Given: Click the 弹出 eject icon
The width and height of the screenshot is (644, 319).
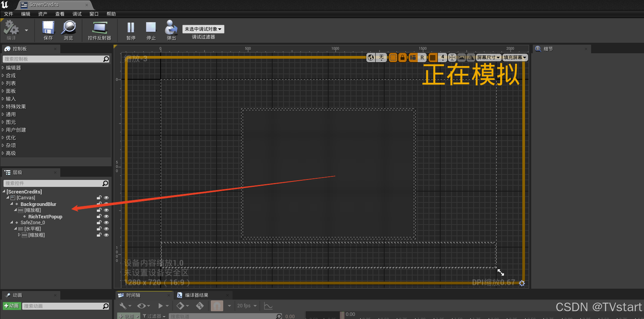Looking at the screenshot, I should tap(171, 30).
